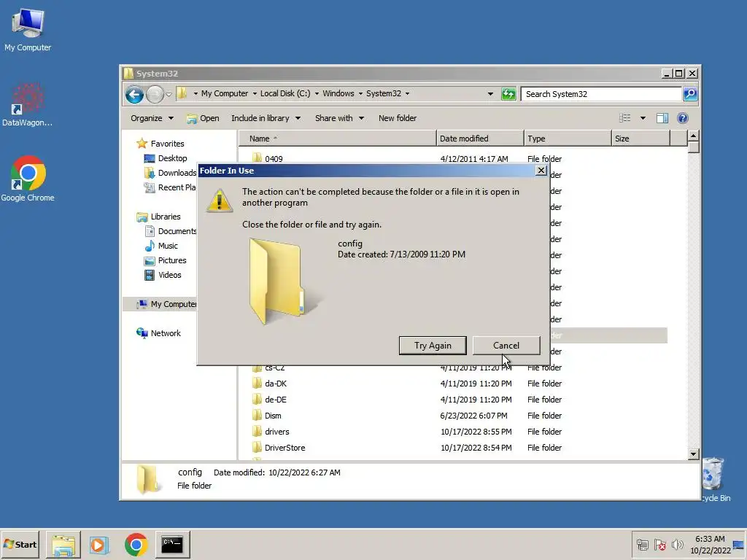Click the Show desktop icon beside the clock
Image resolution: width=747 pixels, height=560 pixels.
tap(739, 545)
